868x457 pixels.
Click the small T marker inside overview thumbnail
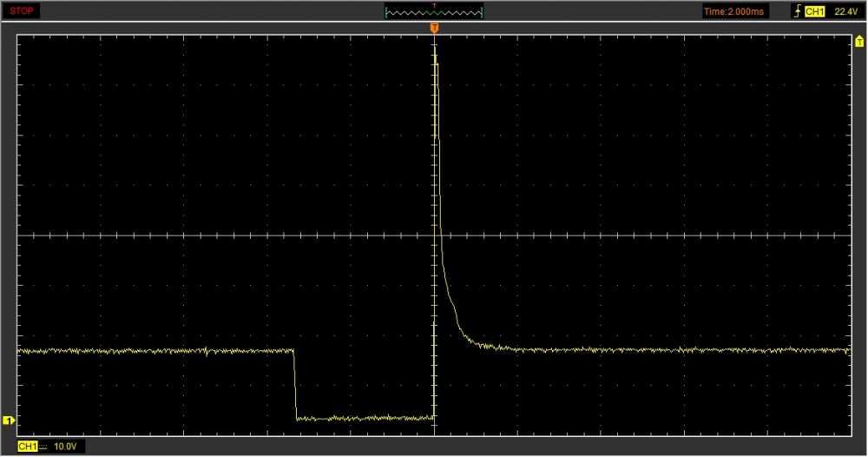point(434,5)
